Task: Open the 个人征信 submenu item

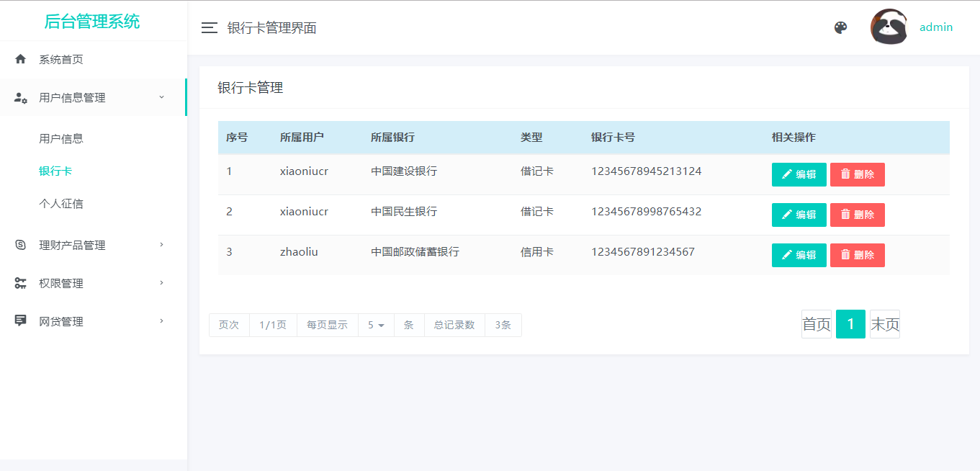Action: click(x=61, y=204)
